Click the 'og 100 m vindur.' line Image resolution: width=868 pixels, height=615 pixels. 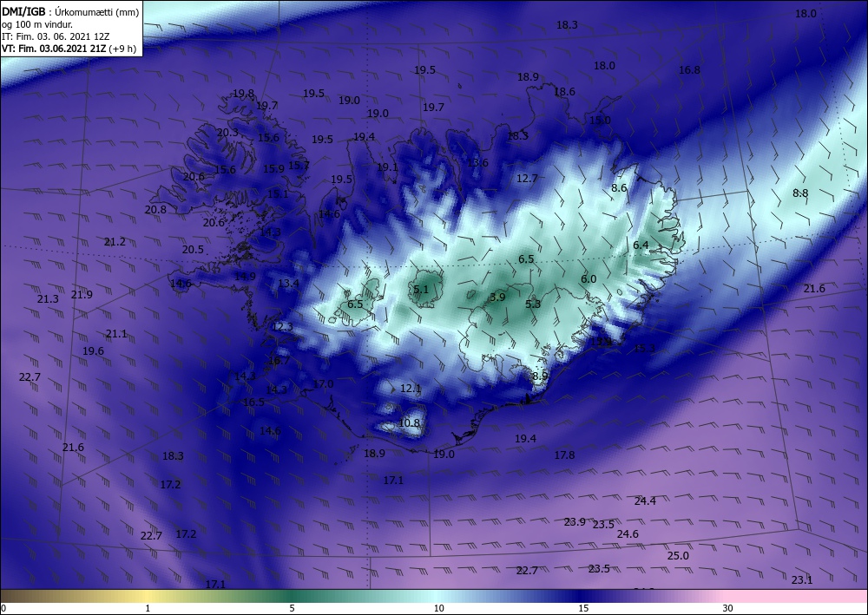[x=37, y=24]
